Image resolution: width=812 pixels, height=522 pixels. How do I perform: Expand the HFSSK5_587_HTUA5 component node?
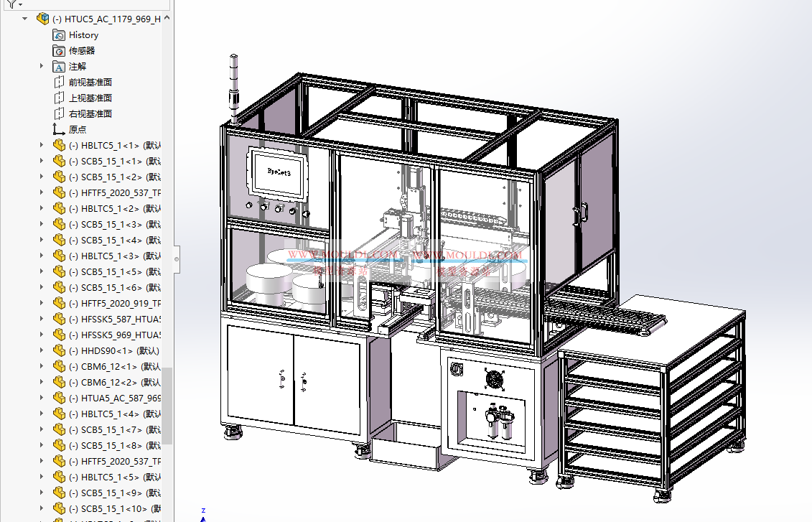tap(42, 319)
